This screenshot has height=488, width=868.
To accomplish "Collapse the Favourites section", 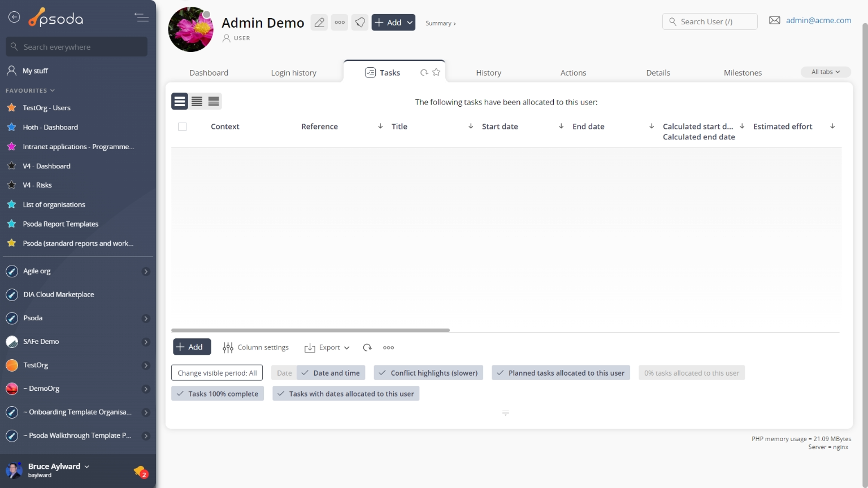I will [x=30, y=90].
